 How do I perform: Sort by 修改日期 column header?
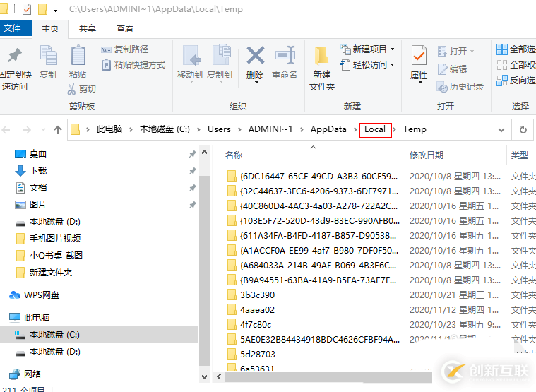point(427,155)
